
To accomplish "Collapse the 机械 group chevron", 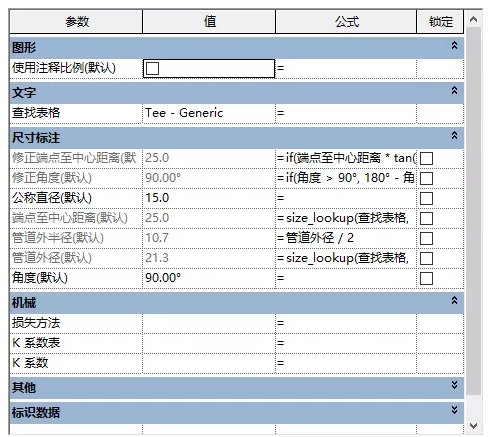I will click(x=454, y=300).
